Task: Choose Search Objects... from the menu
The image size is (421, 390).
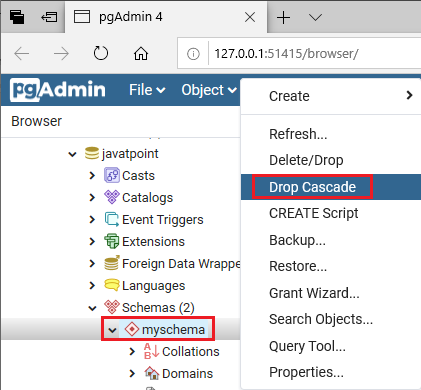Action: tap(331, 319)
